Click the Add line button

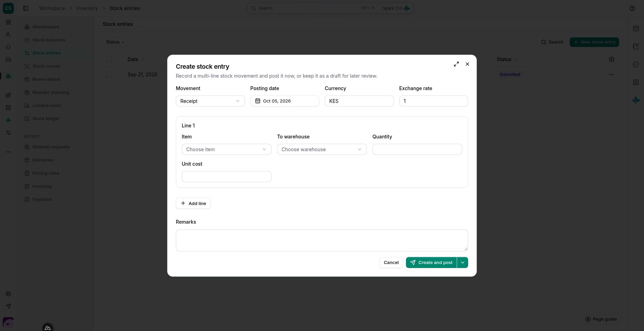click(x=193, y=203)
